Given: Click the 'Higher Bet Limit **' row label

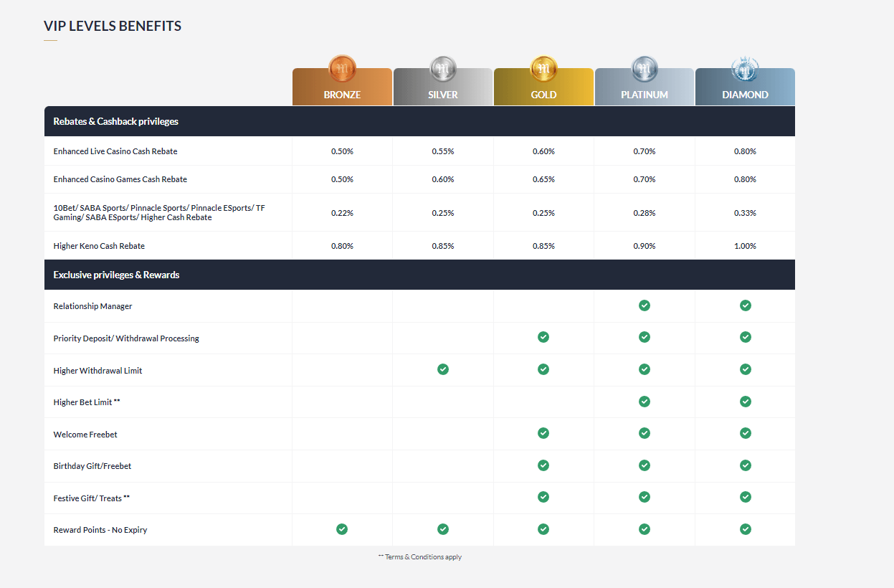Looking at the screenshot, I should [87, 402].
